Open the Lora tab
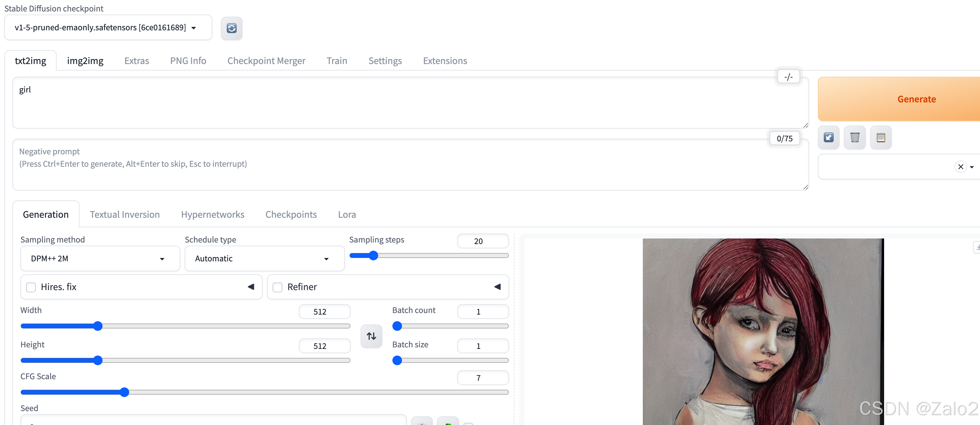980x425 pixels. [346, 215]
